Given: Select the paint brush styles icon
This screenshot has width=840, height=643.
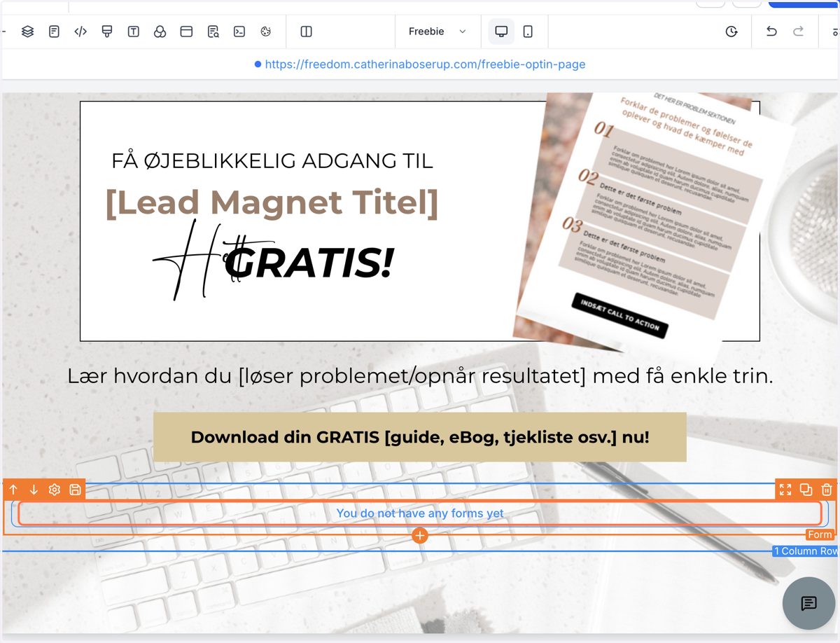Looking at the screenshot, I should 107,32.
